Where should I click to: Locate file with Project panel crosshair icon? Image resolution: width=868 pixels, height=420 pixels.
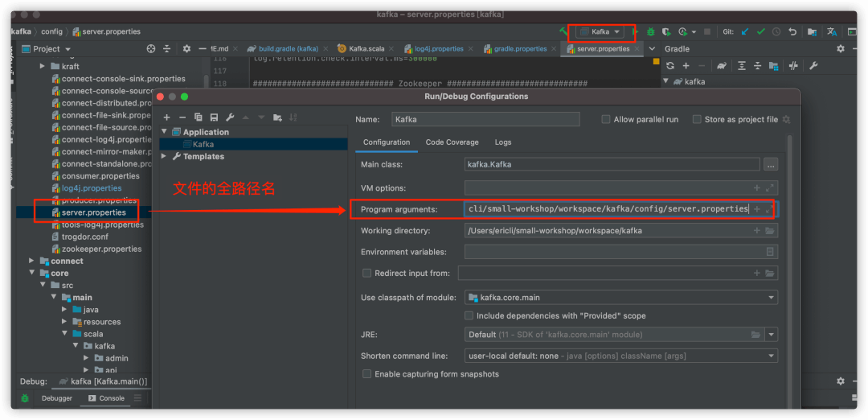click(150, 49)
